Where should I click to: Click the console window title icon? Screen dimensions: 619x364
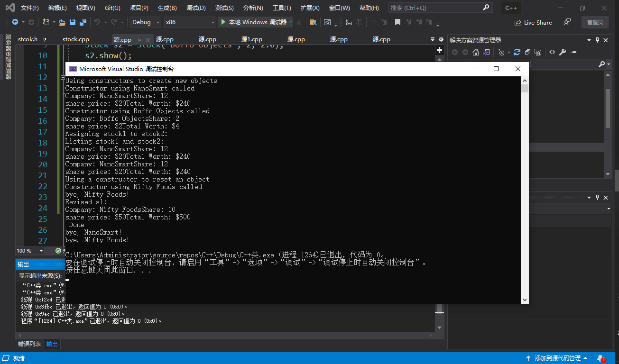(73, 69)
